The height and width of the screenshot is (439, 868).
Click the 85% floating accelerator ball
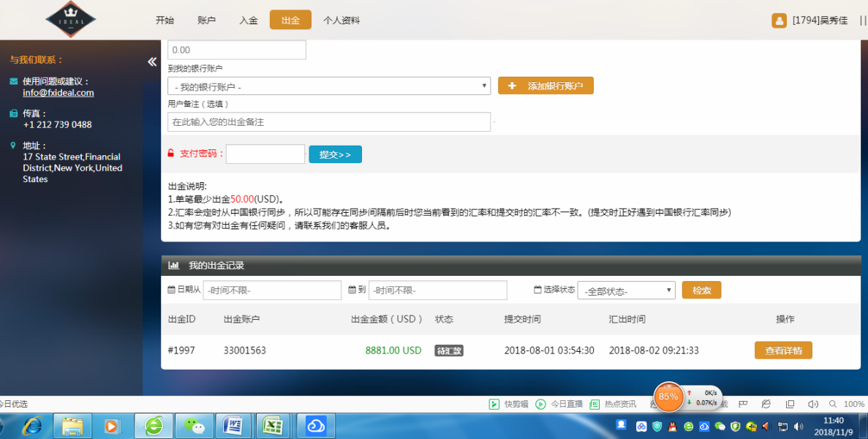(668, 397)
